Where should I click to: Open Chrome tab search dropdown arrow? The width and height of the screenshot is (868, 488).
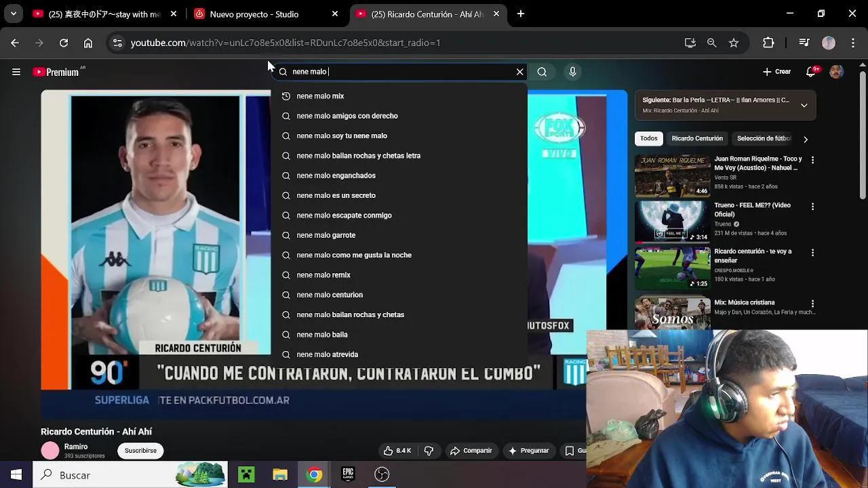[x=13, y=14]
